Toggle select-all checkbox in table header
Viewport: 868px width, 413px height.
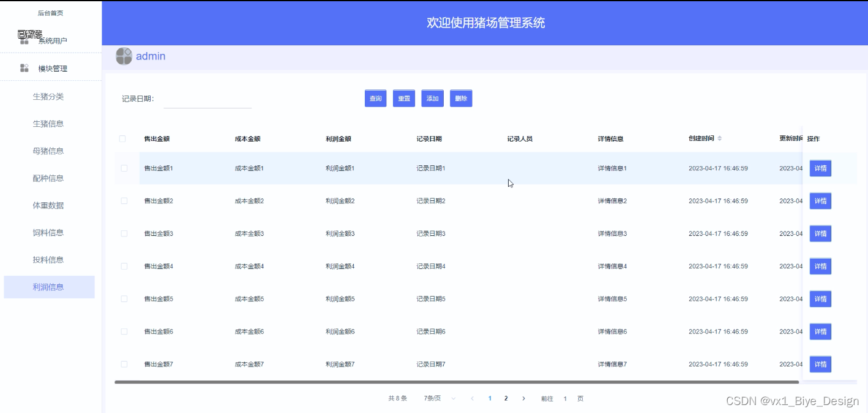tap(122, 139)
